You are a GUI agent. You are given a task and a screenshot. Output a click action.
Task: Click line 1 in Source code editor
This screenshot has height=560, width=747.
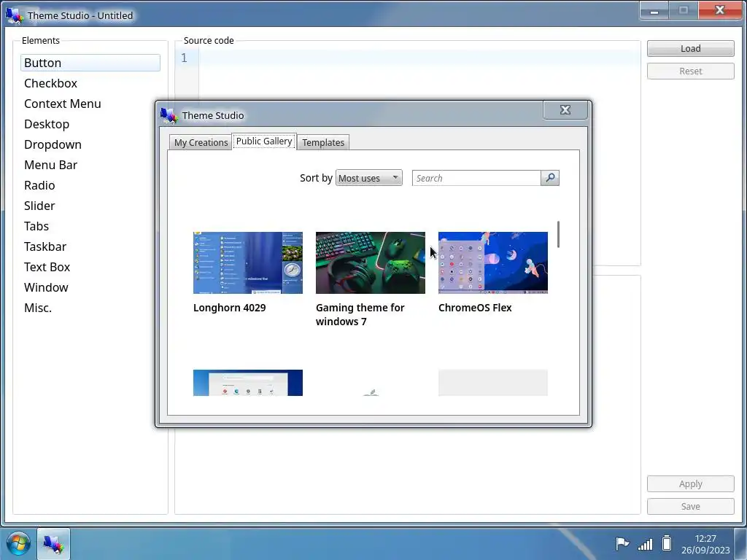pyautogui.click(x=419, y=58)
